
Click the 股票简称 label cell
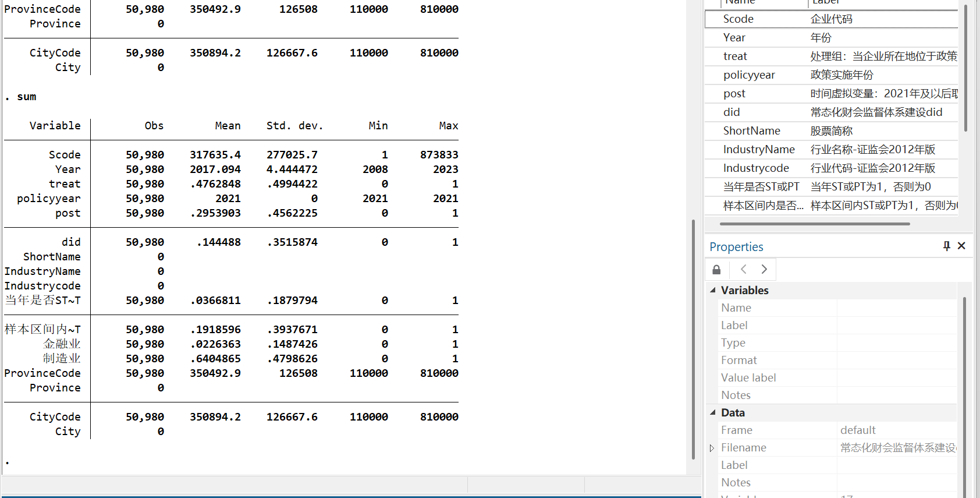coord(832,131)
